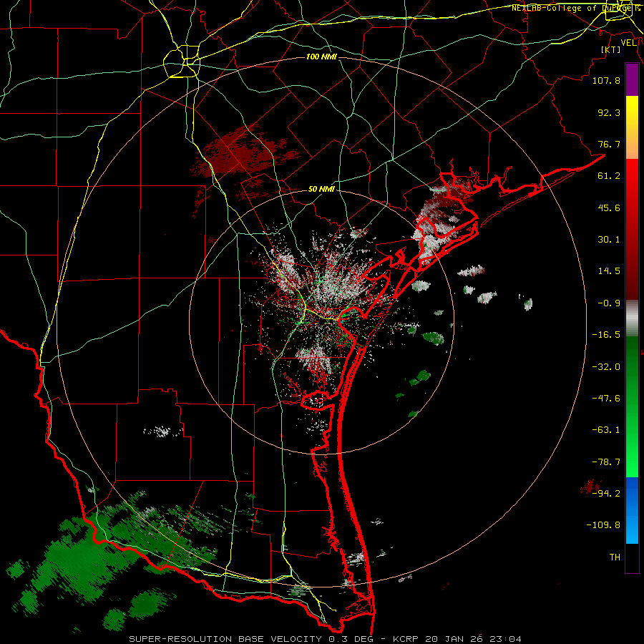Click the 50 NMI range ring label
Screen dimensions: 644x644
coord(321,189)
